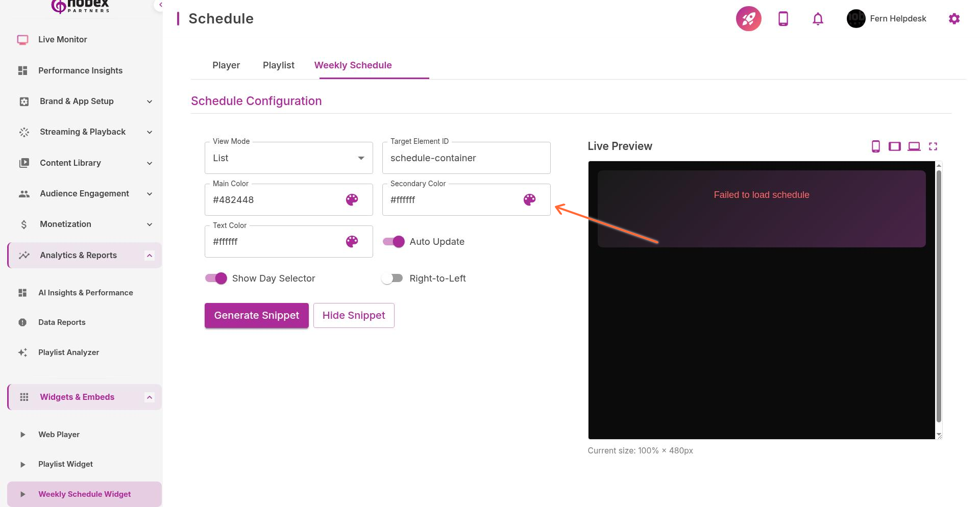Click the mobile device icon in header

[782, 18]
